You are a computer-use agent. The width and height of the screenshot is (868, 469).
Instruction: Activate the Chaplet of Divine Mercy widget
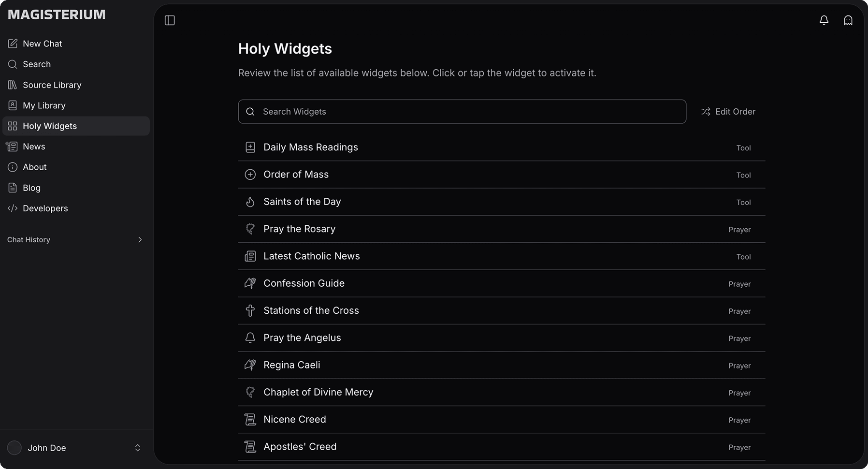pyautogui.click(x=318, y=392)
